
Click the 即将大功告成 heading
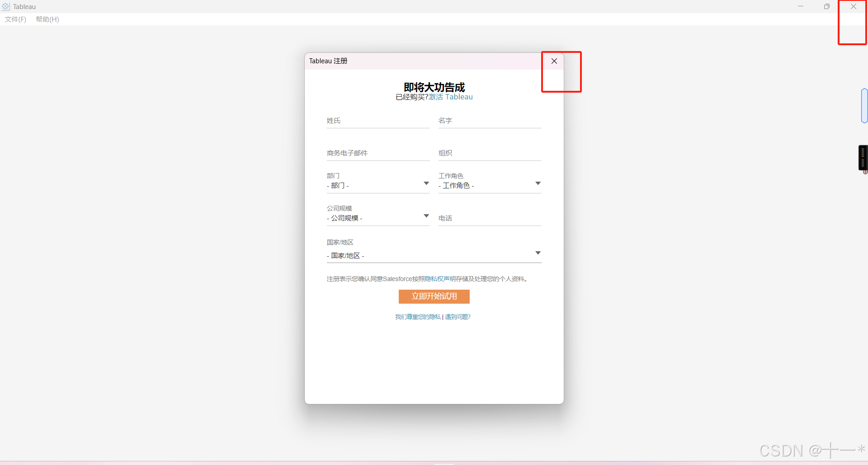[x=434, y=87]
